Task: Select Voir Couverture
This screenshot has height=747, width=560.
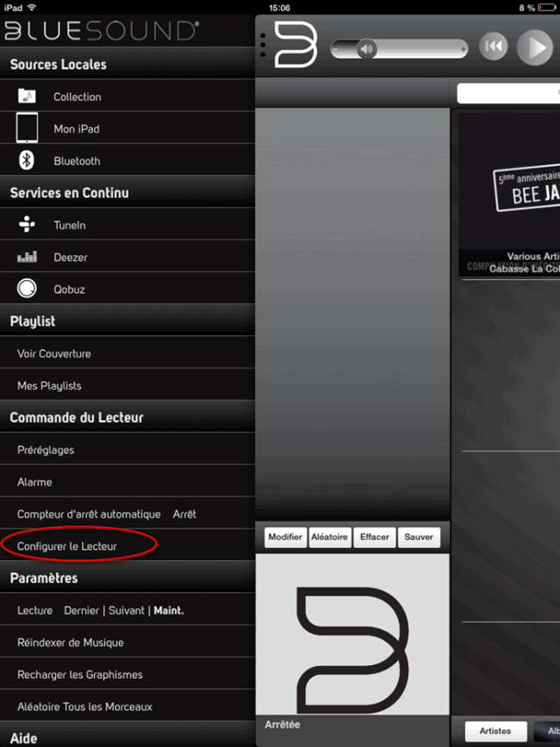Action: click(128, 353)
